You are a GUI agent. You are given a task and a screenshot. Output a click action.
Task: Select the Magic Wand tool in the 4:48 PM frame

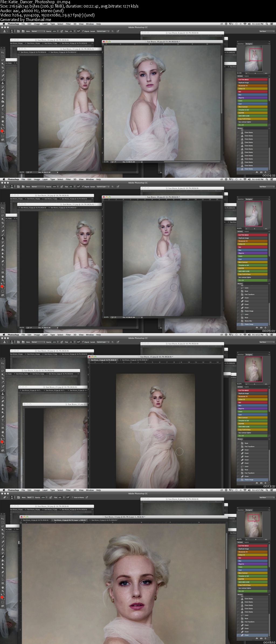[x=3, y=219]
